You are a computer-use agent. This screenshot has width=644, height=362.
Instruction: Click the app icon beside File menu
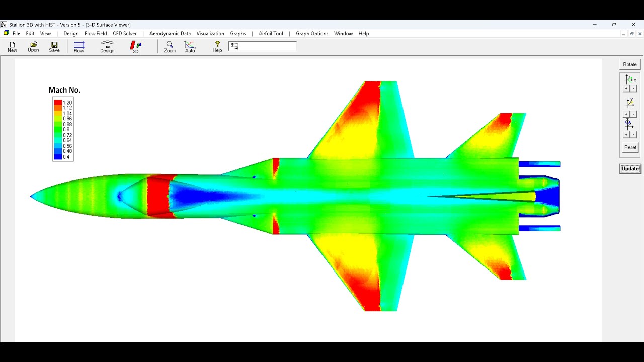click(6, 33)
